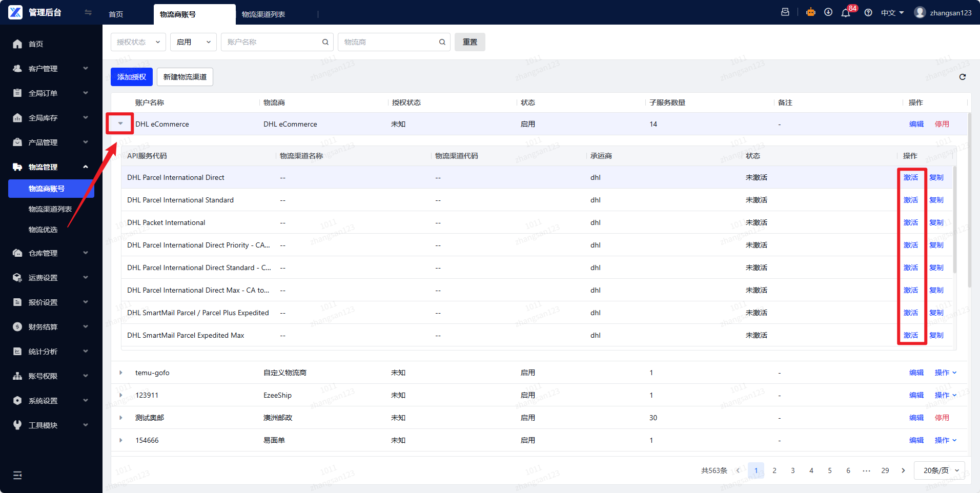
Task: Click the notification bell icon
Action: 845,13
